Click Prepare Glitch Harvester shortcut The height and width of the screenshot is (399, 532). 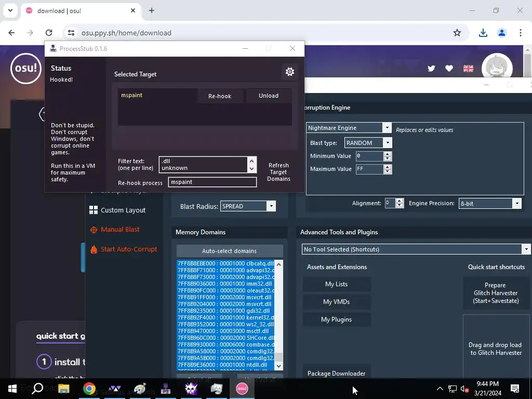496,293
